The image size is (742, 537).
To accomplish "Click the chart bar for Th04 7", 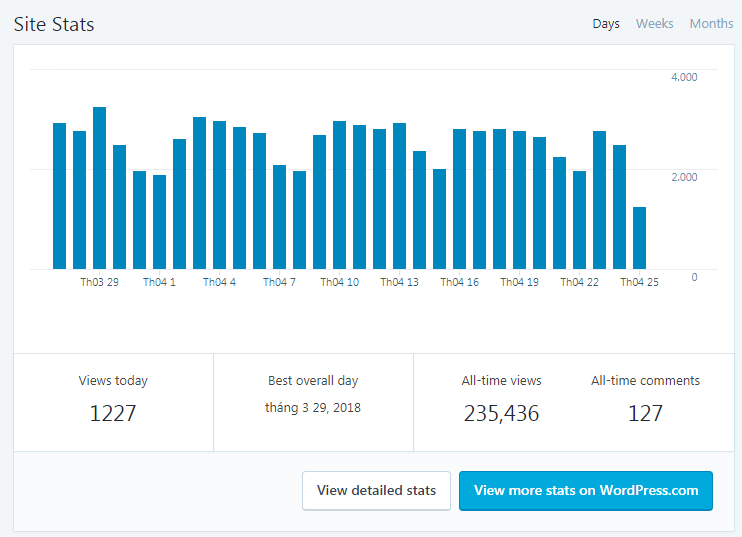I will tap(279, 217).
